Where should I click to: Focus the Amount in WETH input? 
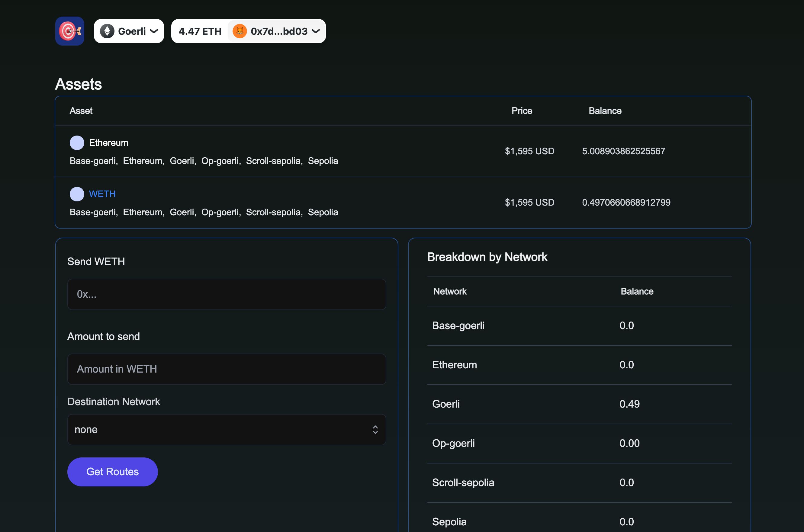click(227, 369)
